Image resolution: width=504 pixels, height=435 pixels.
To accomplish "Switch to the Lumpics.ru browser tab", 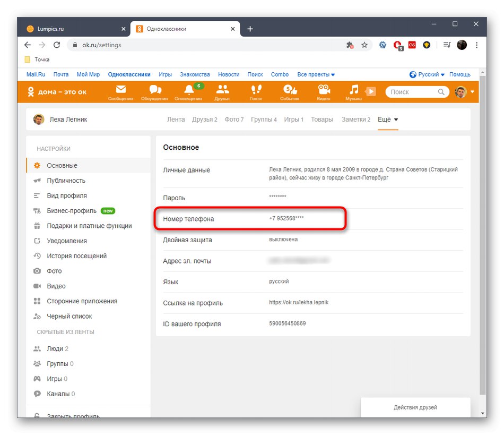I will point(51,29).
